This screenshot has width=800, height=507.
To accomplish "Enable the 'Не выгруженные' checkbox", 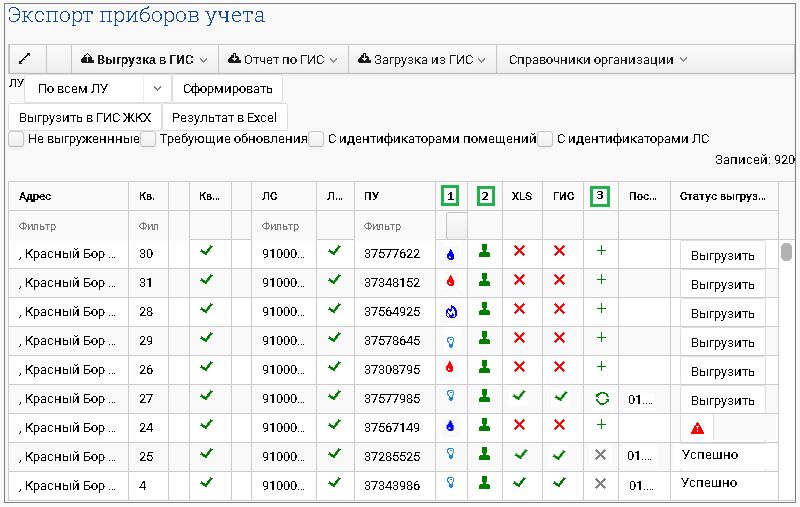I will tap(17, 139).
